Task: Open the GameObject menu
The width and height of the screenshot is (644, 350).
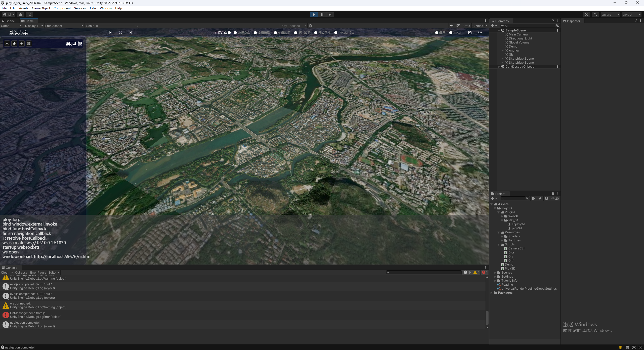Action: click(41, 8)
